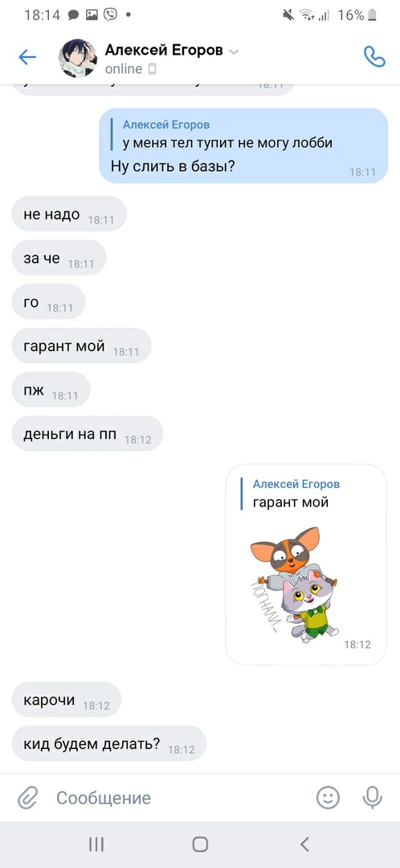Jump to quoted message 'у меня тел тупит'
Screen dimensions: 400x868
coord(227,134)
